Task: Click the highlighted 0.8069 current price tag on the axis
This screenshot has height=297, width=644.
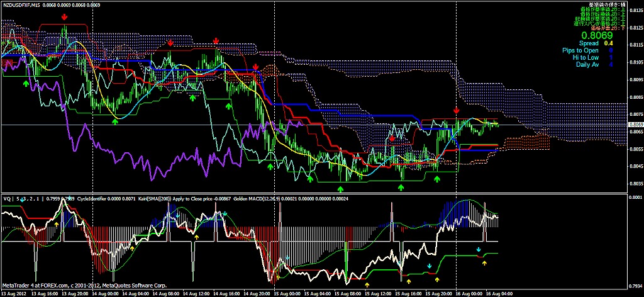Action: point(635,124)
